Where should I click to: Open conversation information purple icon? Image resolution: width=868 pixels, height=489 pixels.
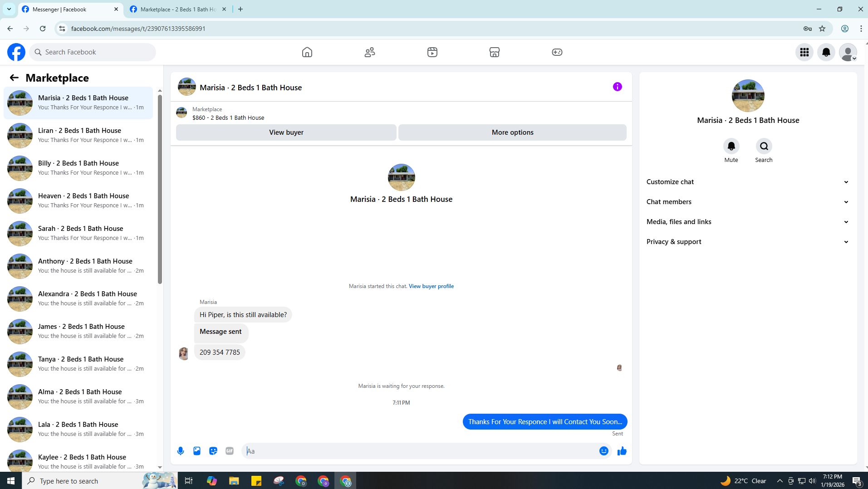[618, 87]
